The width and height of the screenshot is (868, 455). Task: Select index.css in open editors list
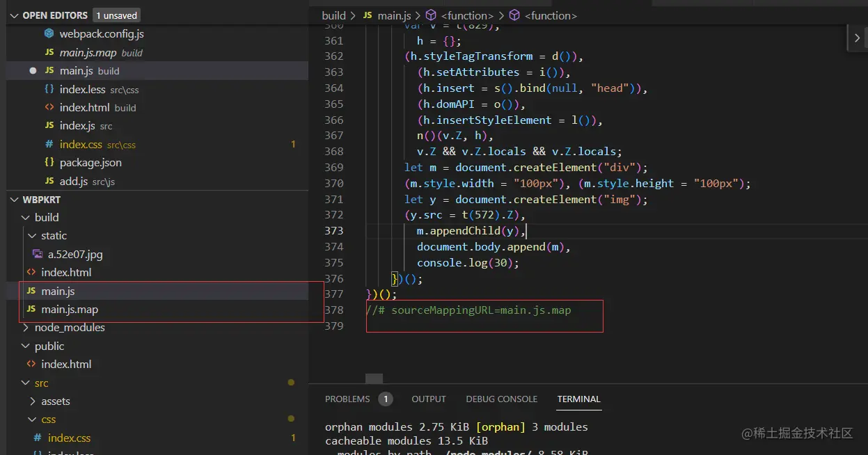pos(81,144)
